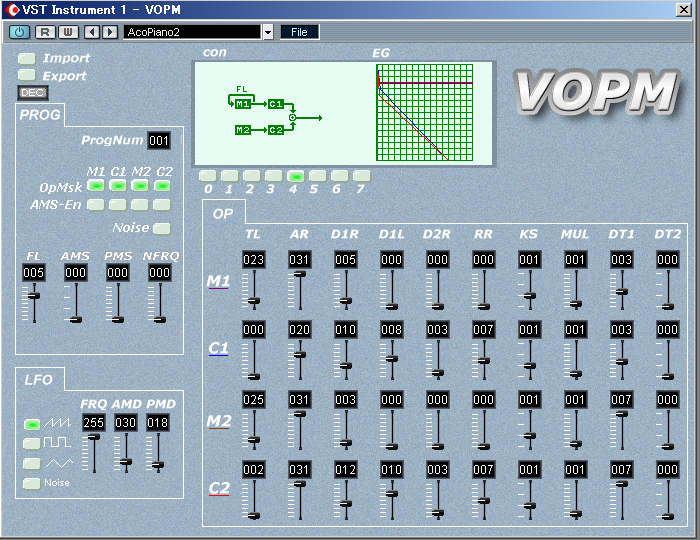Toggle the DEC display mode button
700x540 pixels.
tap(33, 92)
